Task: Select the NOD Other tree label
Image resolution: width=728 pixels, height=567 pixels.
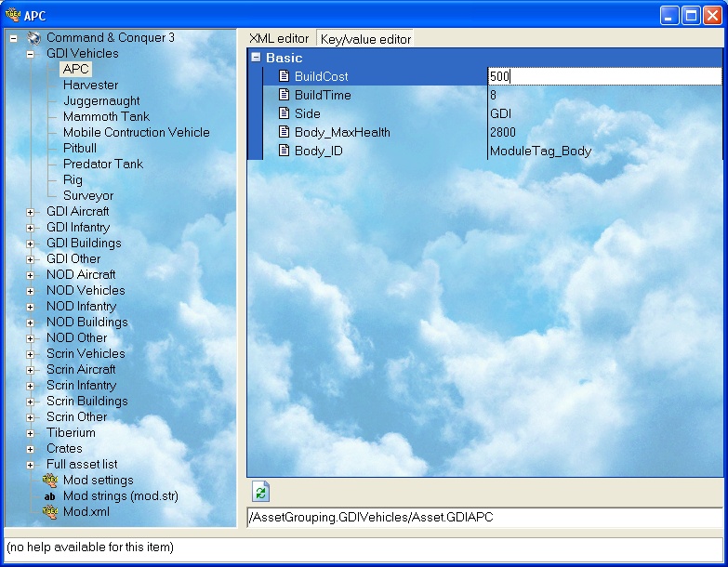Action: pyautogui.click(x=76, y=337)
